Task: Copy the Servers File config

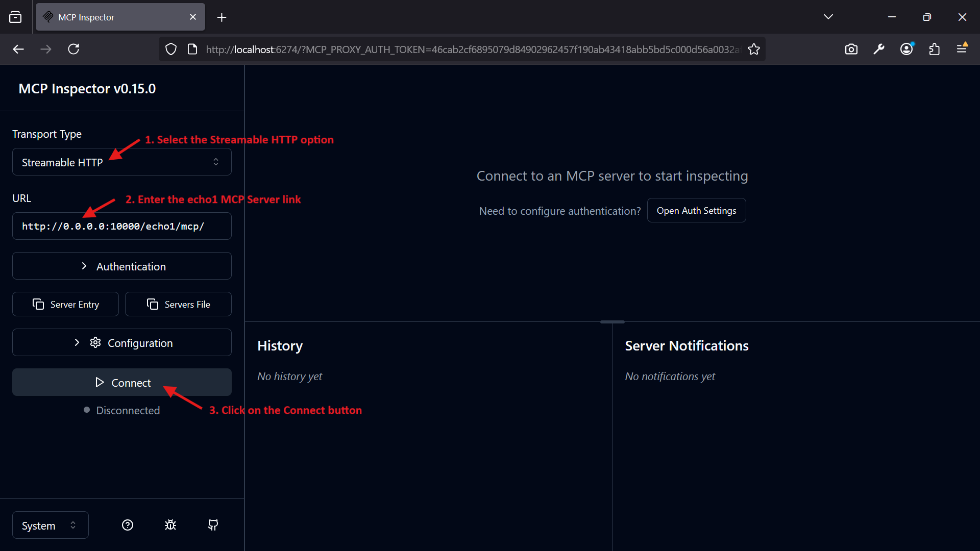Action: (178, 305)
